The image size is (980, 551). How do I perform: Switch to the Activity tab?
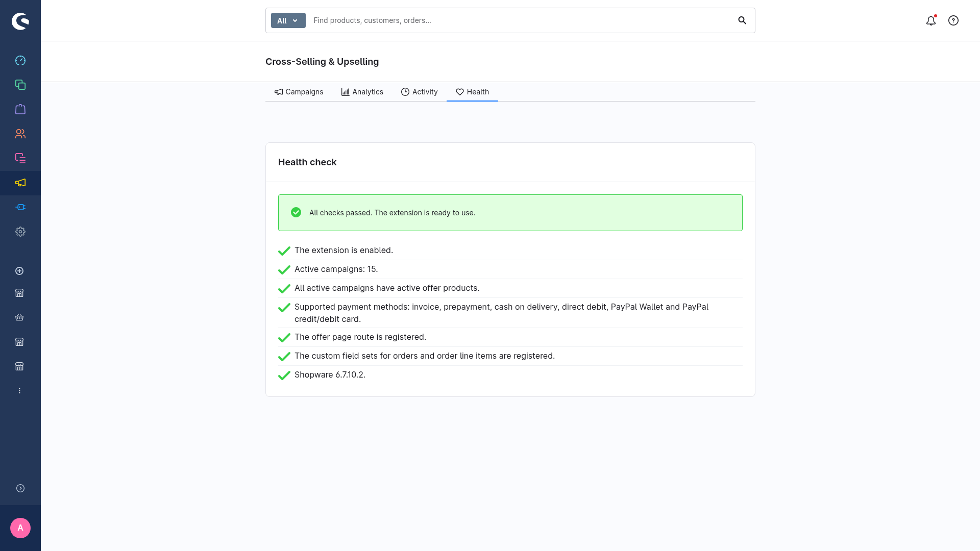[x=419, y=92]
